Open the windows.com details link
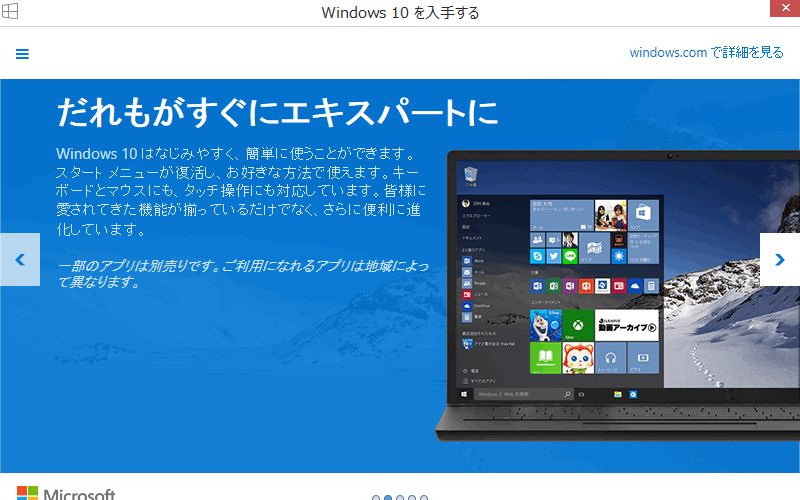The height and width of the screenshot is (500, 800). coord(706,53)
